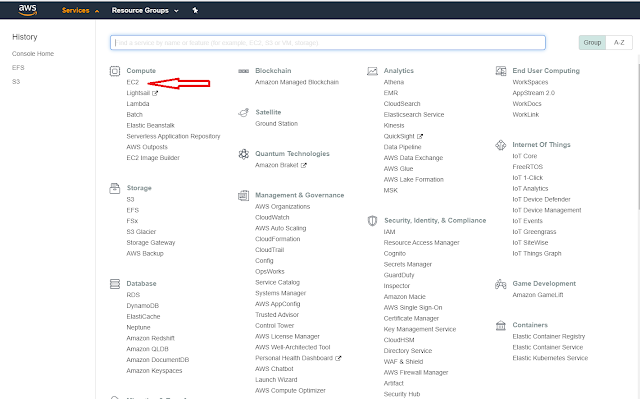Open CloudFormation service
640x399 pixels.
tap(278, 239)
